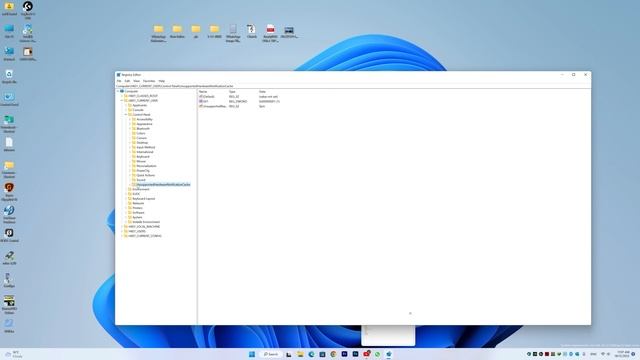Select the Personalization key
This screenshot has width=640, height=360.
(x=147, y=166)
